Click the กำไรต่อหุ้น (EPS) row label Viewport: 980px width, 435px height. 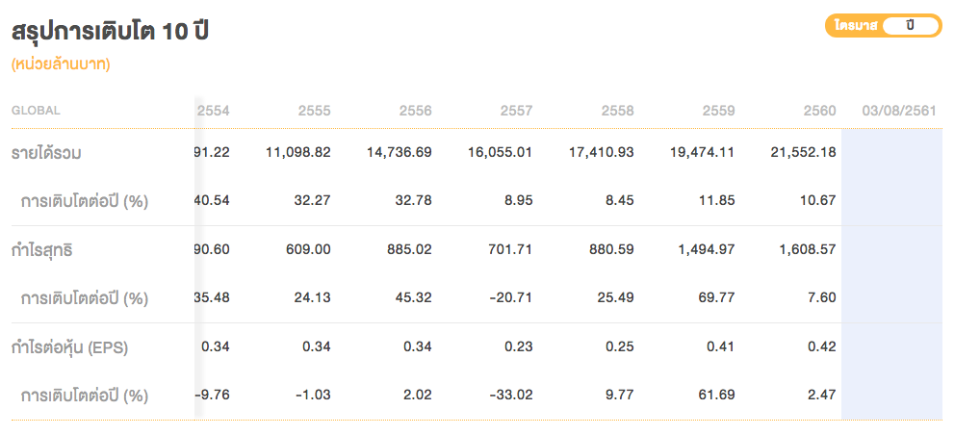click(x=68, y=347)
